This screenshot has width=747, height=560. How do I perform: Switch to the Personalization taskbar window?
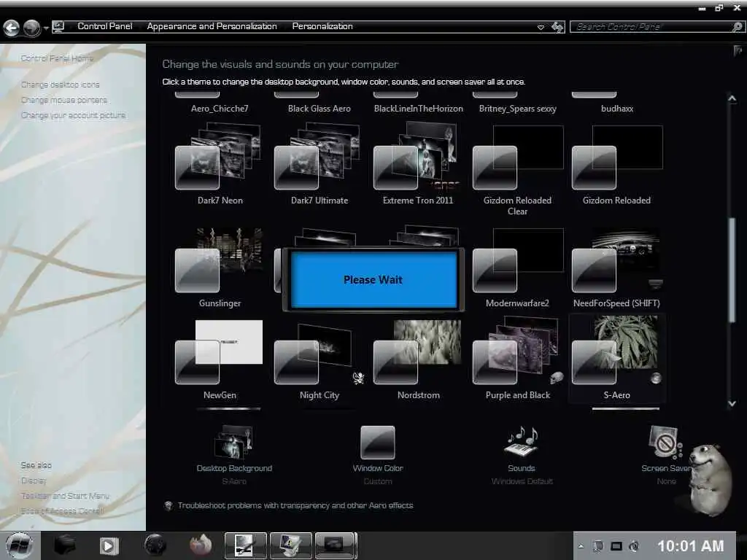pyautogui.click(x=290, y=545)
